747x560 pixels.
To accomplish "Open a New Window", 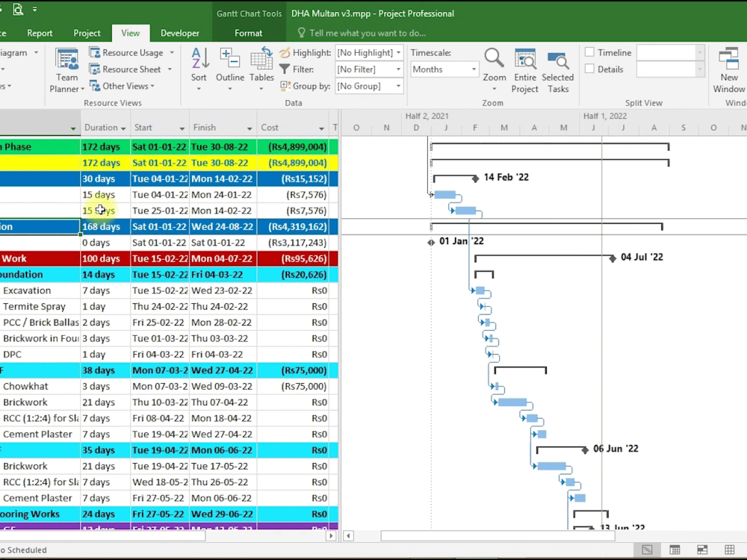I will pos(728,69).
